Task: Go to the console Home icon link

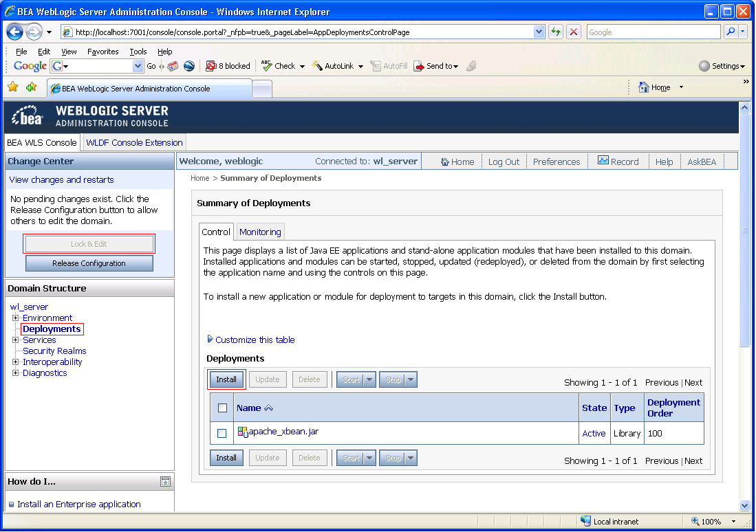Action: 457,162
